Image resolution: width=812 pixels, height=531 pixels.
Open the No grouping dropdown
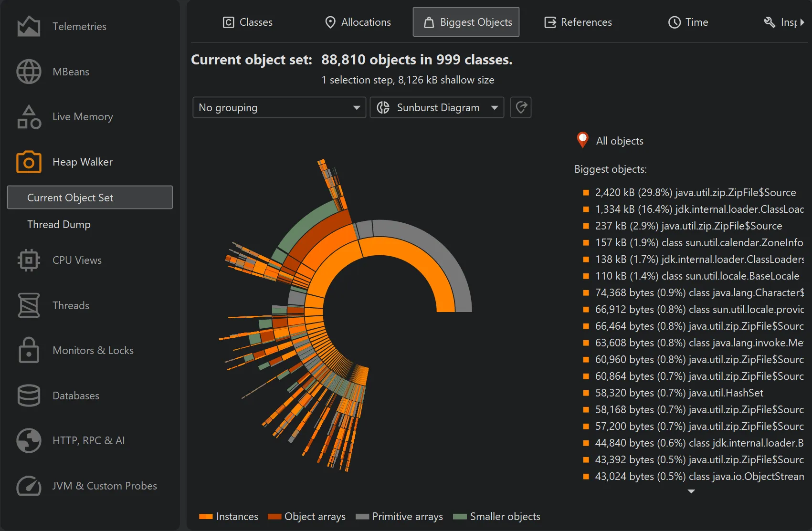[x=279, y=107]
